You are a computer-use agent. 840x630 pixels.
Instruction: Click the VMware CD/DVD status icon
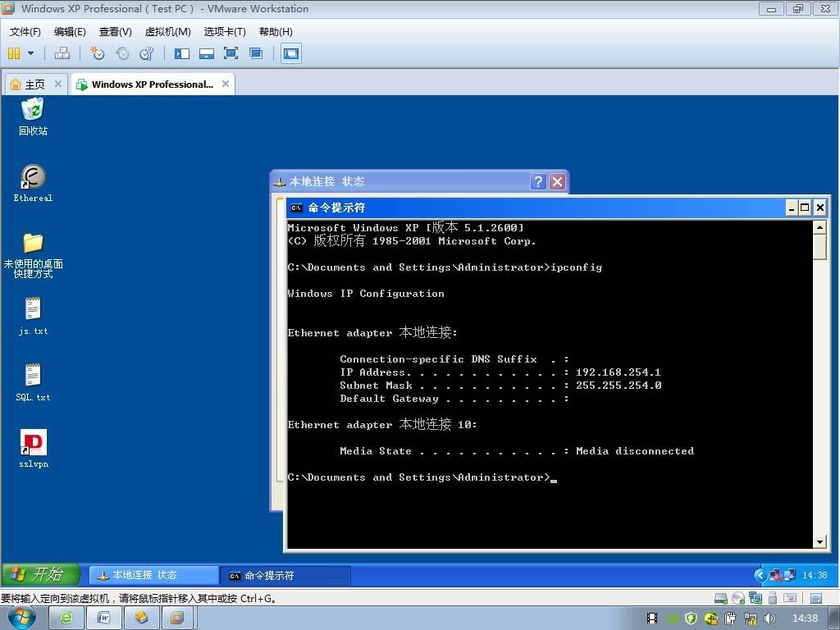pos(738,598)
